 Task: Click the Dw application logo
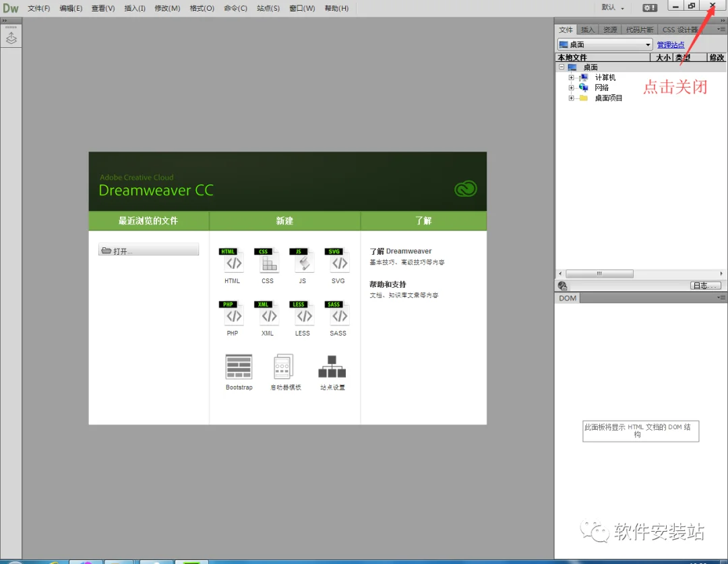click(x=11, y=8)
